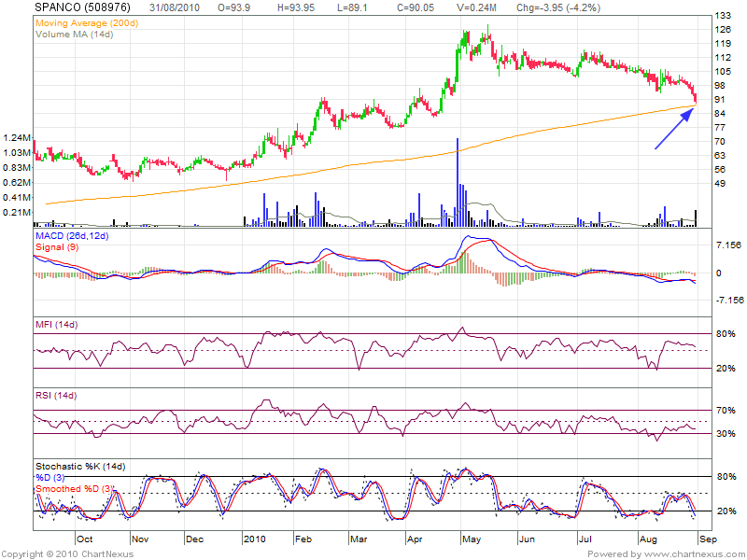
Task: Select the RSI (14d) panel label
Action: [57, 399]
